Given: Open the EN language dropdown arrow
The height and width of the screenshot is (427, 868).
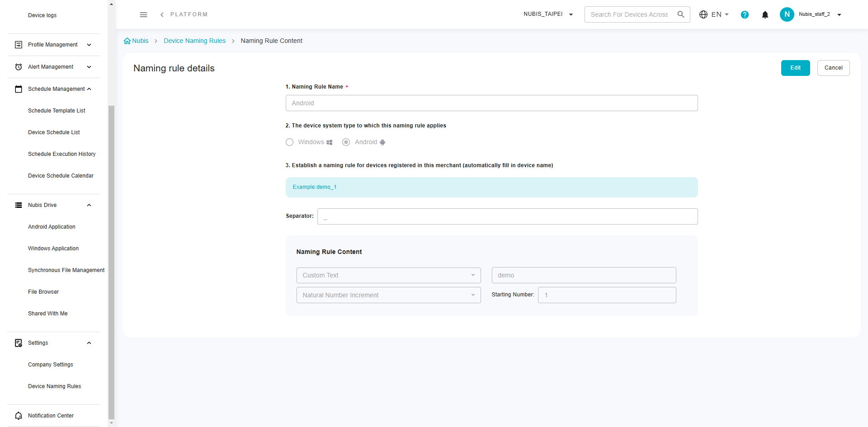Looking at the screenshot, I should click(726, 14).
